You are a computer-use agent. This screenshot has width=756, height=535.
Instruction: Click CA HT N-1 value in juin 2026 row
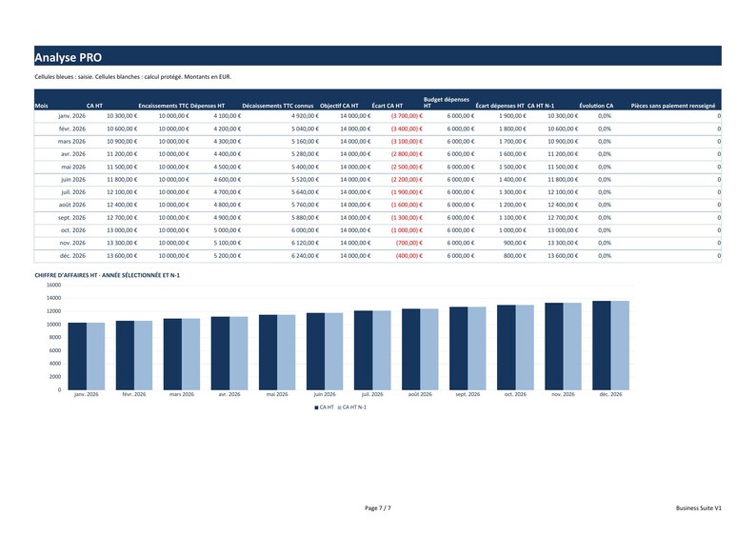(x=563, y=180)
